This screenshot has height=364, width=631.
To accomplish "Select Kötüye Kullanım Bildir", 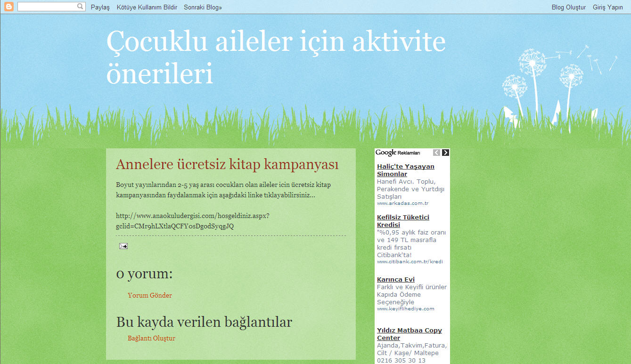I will tap(147, 8).
